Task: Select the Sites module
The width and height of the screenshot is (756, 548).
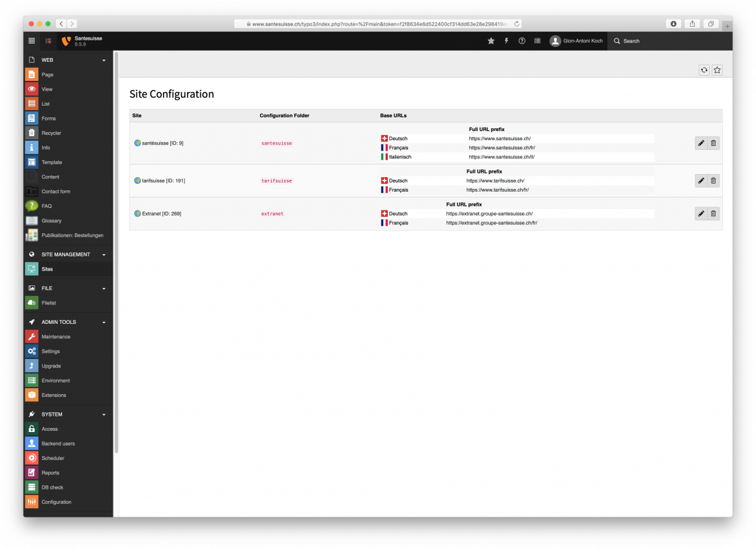Action: (x=68, y=269)
